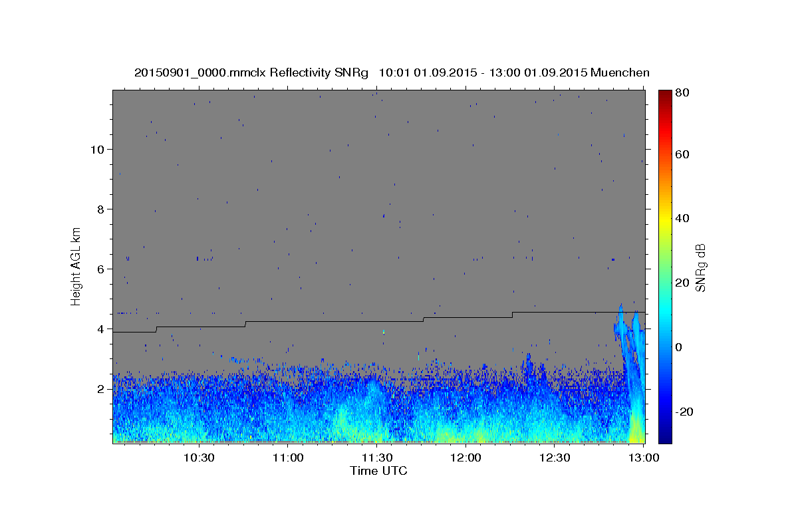Click the colorbar value -20
Viewport: 798px width, 532px height.
[x=684, y=412]
